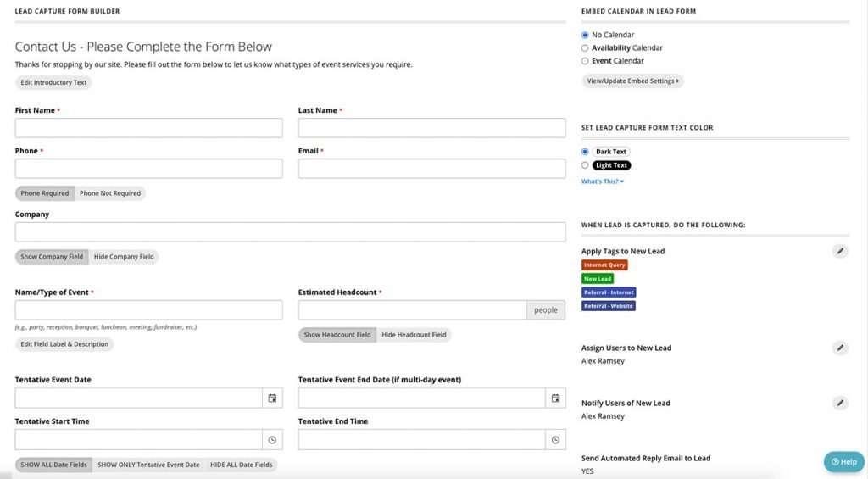Select Hide Headcount Field option
The width and height of the screenshot is (868, 479).
pos(414,335)
